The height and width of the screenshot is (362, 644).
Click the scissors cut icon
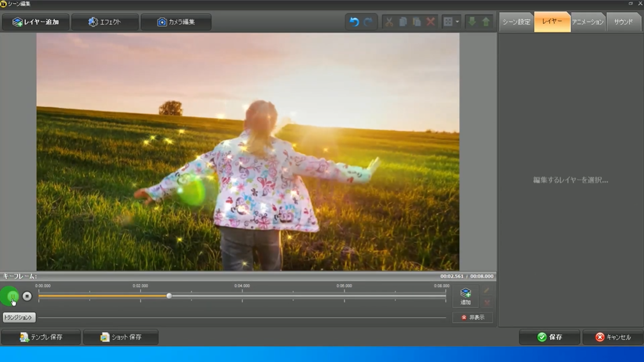pyautogui.click(x=389, y=22)
